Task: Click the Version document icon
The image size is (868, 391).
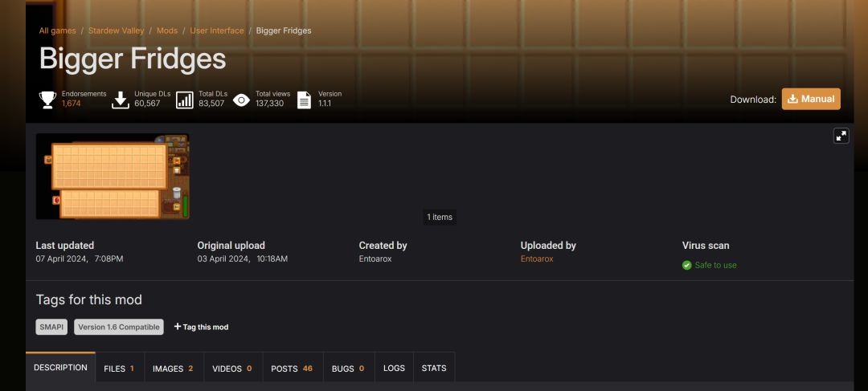Action: click(304, 100)
